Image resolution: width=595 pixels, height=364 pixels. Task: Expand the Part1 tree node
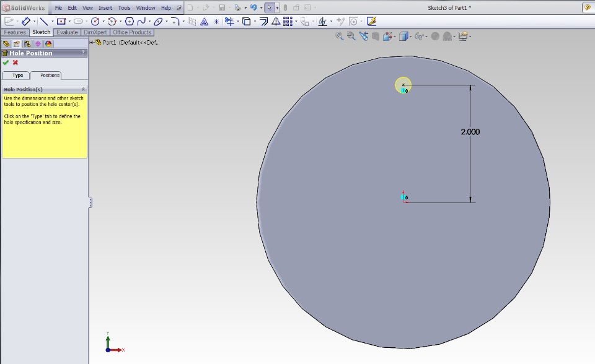pos(92,43)
